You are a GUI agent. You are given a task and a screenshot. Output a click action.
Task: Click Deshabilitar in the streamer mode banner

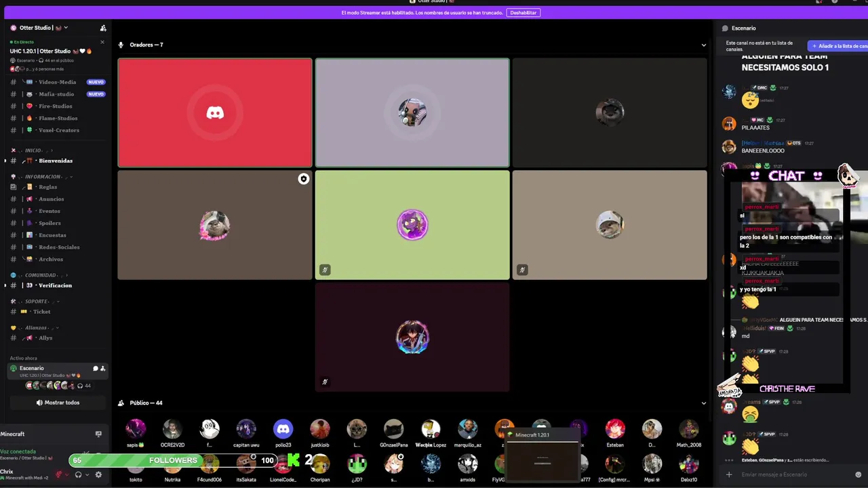pyautogui.click(x=524, y=12)
